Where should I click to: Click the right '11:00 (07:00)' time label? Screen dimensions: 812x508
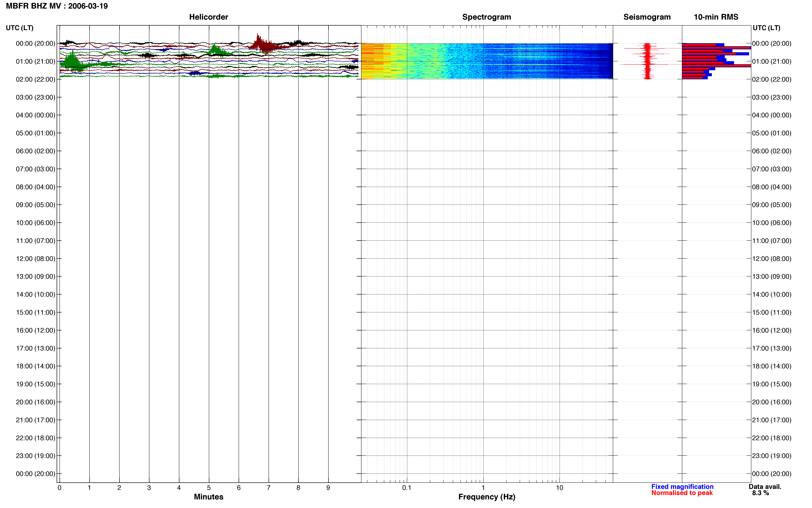772,241
